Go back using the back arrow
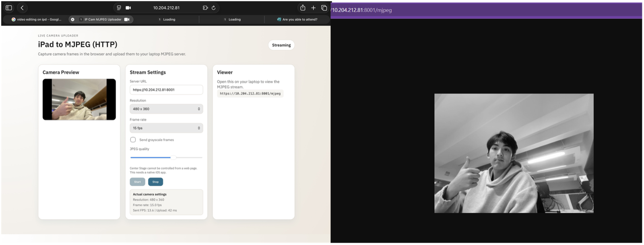Viewport: 644px width, 245px height. coord(22,8)
